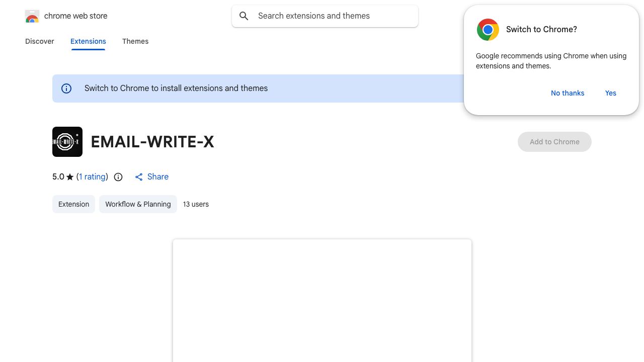Click the Extension category chip
The height and width of the screenshot is (362, 644).
73,204
